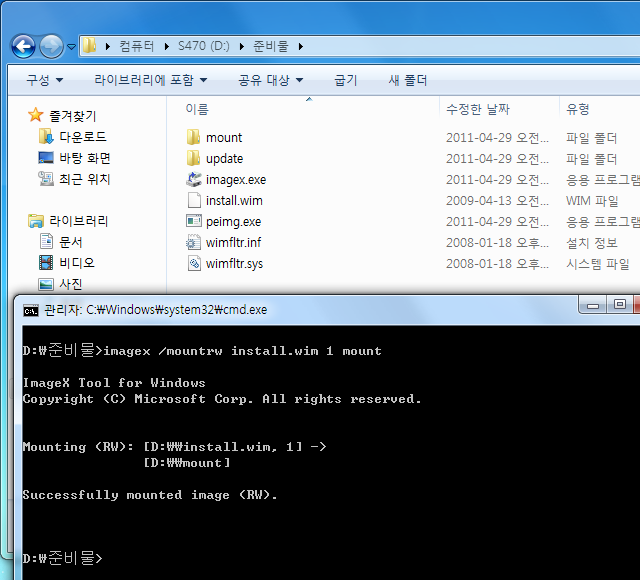Click 시스템 파일 type cell
Screen dimensions: 640x580
click(x=598, y=264)
